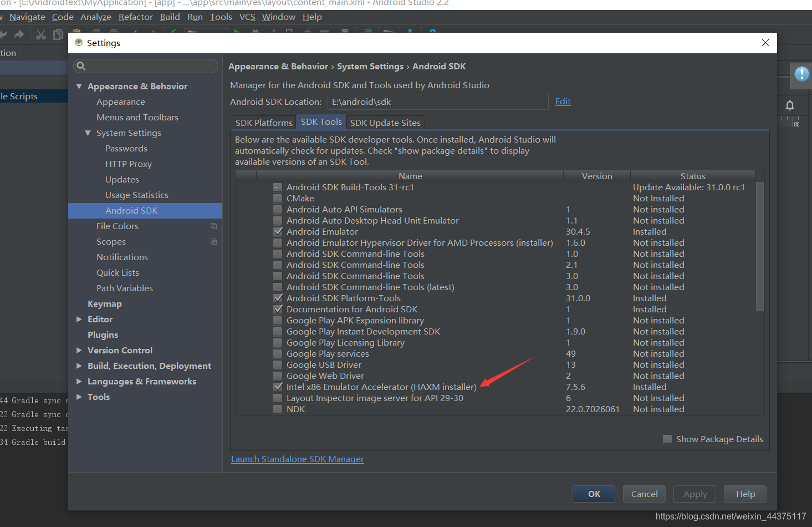Open HTTP Proxy settings

pos(129,164)
